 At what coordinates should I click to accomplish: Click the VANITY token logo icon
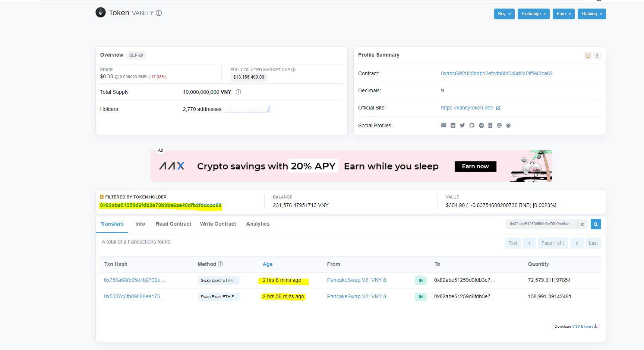pyautogui.click(x=101, y=12)
